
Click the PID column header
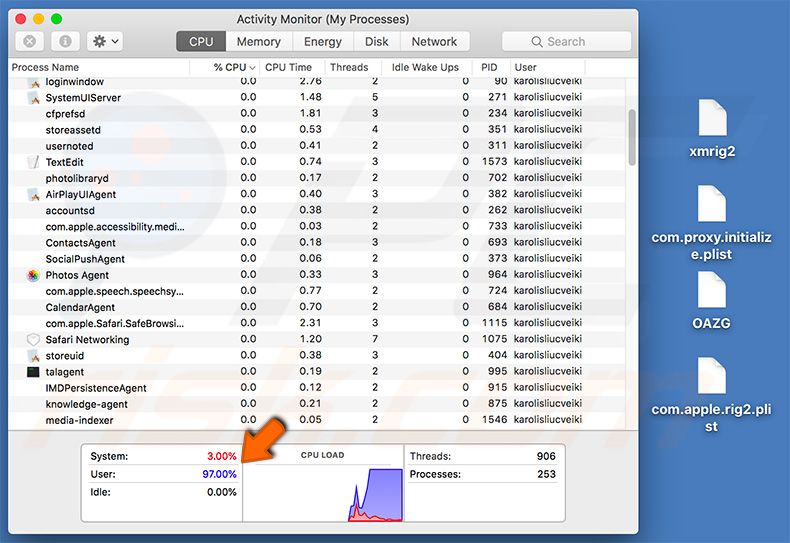point(489,67)
